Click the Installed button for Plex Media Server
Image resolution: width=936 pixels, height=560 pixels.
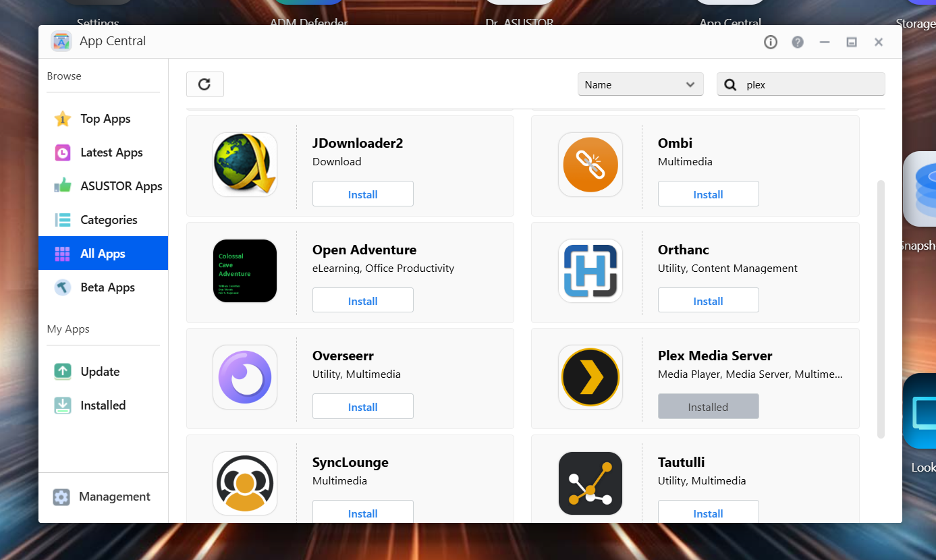[x=709, y=407]
